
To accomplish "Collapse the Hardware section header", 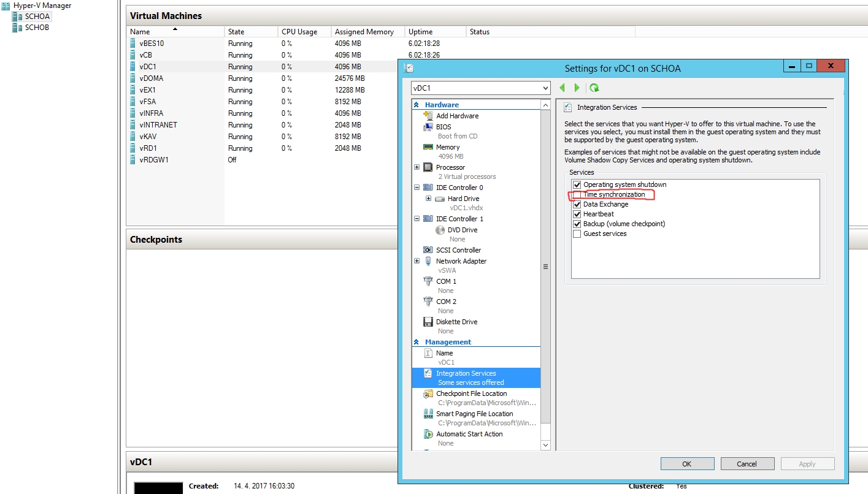I will 417,105.
